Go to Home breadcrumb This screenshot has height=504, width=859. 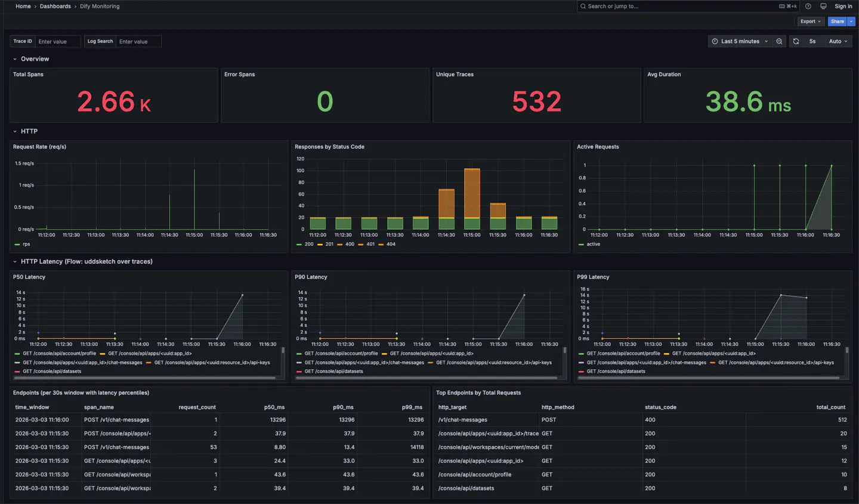tap(23, 7)
